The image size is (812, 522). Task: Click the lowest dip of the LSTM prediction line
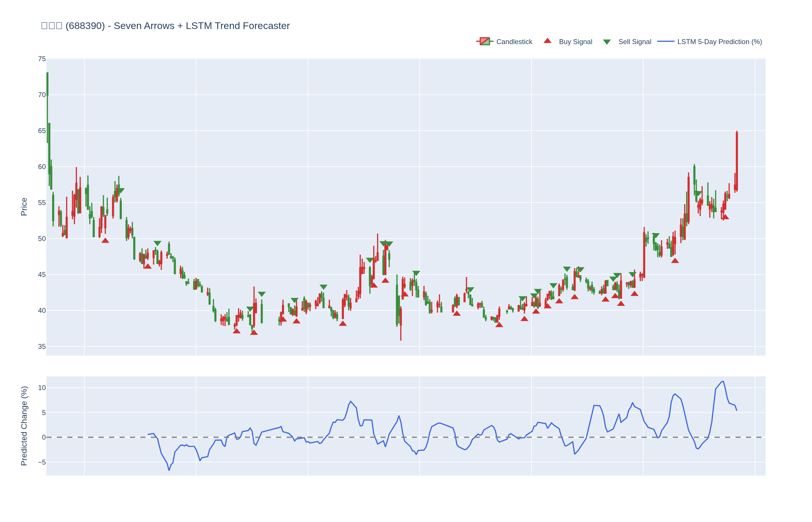[169, 470]
